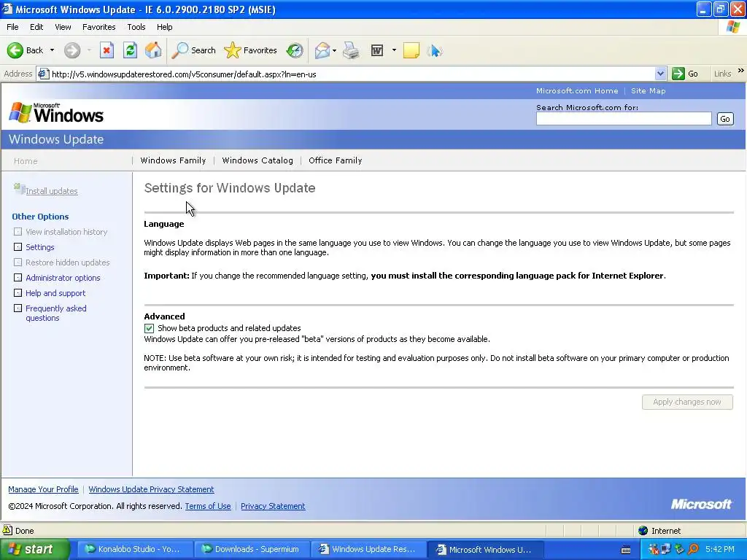Screen dimensions: 747x560
Task: Stop page loading with red X icon
Action: click(107, 50)
